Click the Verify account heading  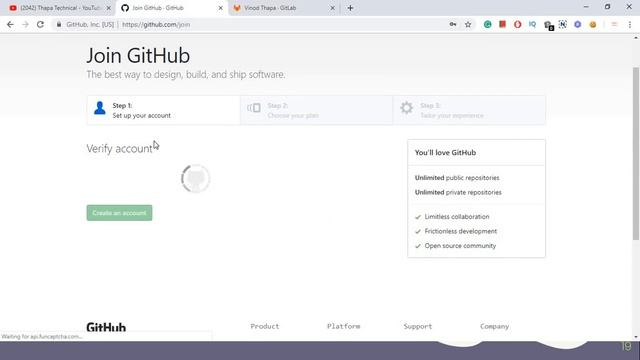(119, 149)
